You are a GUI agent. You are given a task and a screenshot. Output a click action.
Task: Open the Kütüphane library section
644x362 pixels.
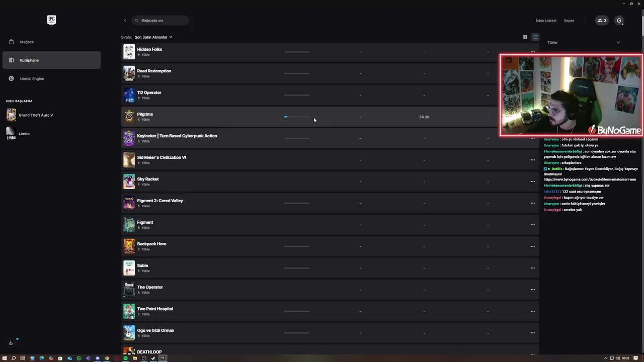pos(51,60)
